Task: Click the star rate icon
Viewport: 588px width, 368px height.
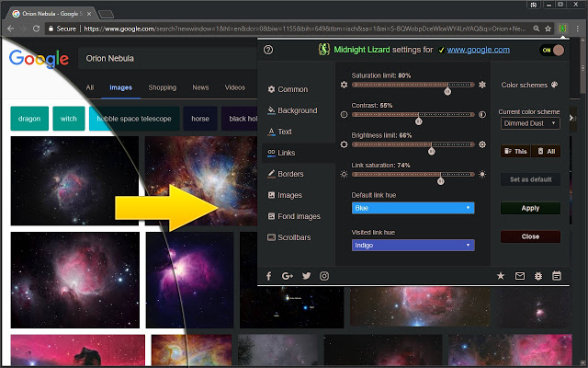Action: (x=501, y=275)
